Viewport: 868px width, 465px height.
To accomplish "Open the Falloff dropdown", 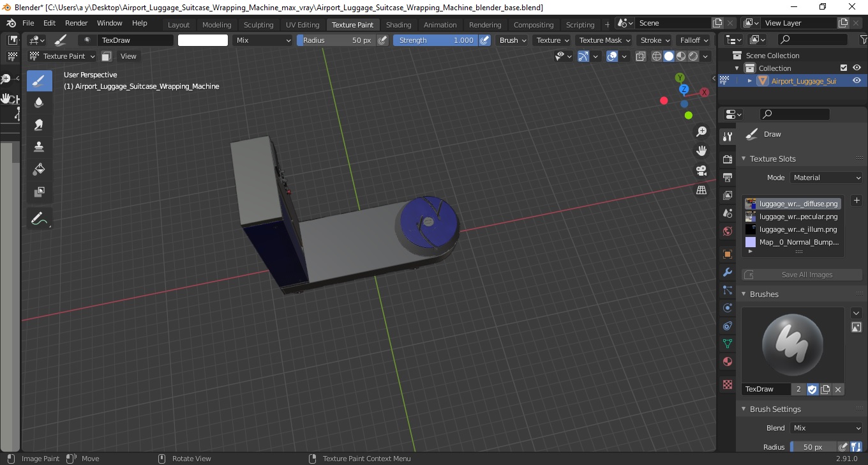I will click(x=694, y=40).
